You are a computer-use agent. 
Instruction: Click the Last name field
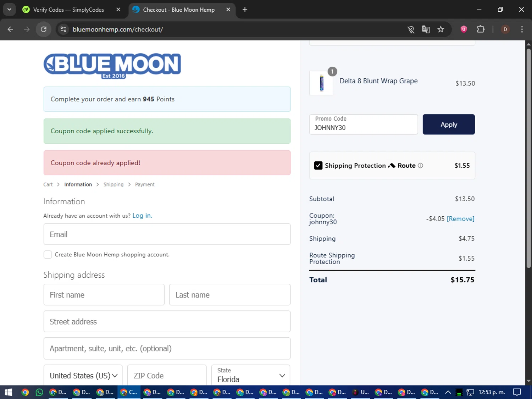(x=230, y=295)
